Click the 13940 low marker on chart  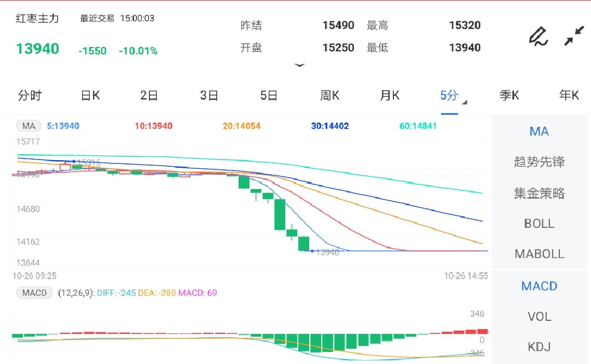pyautogui.click(x=327, y=252)
